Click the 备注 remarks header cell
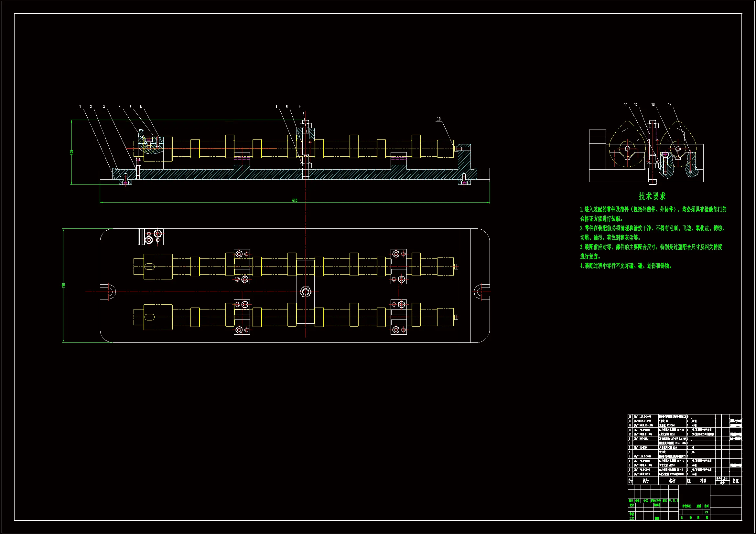Viewport: 756px width, 534px height. pyautogui.click(x=736, y=481)
